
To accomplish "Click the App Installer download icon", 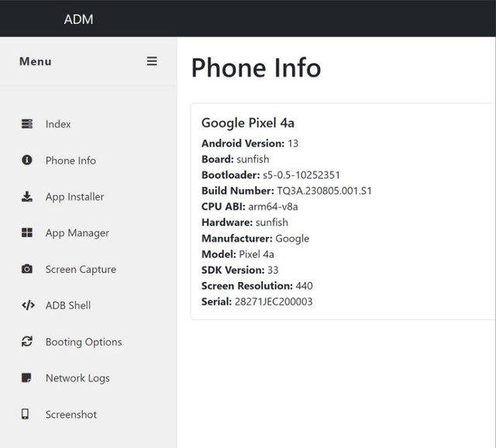I will [27, 196].
